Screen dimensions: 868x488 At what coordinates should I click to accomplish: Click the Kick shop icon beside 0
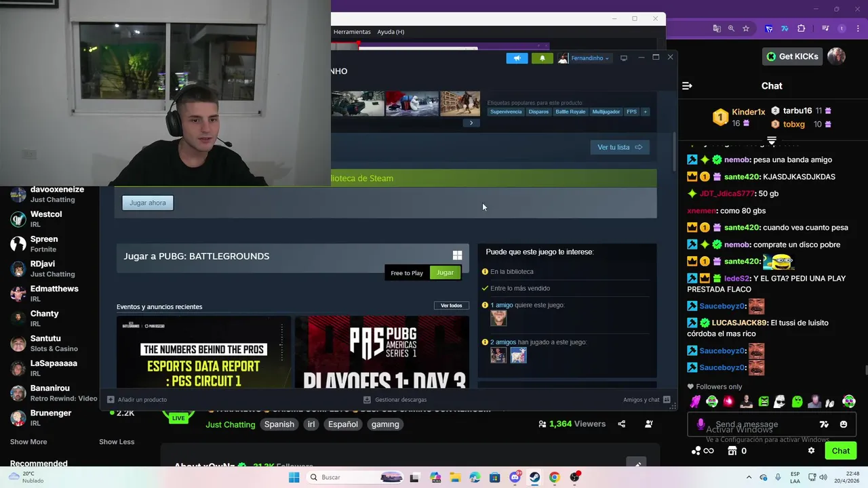pyautogui.click(x=732, y=451)
